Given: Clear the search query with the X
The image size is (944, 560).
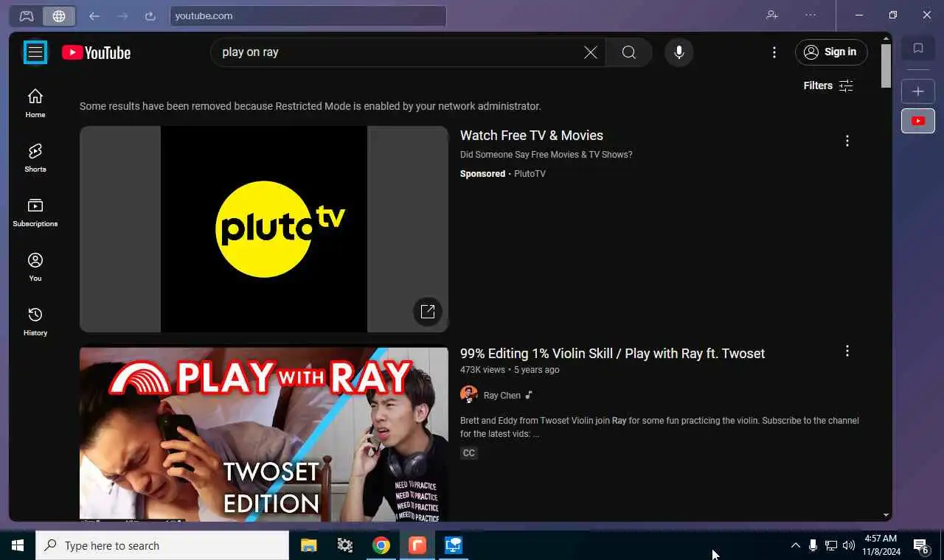Looking at the screenshot, I should point(591,52).
